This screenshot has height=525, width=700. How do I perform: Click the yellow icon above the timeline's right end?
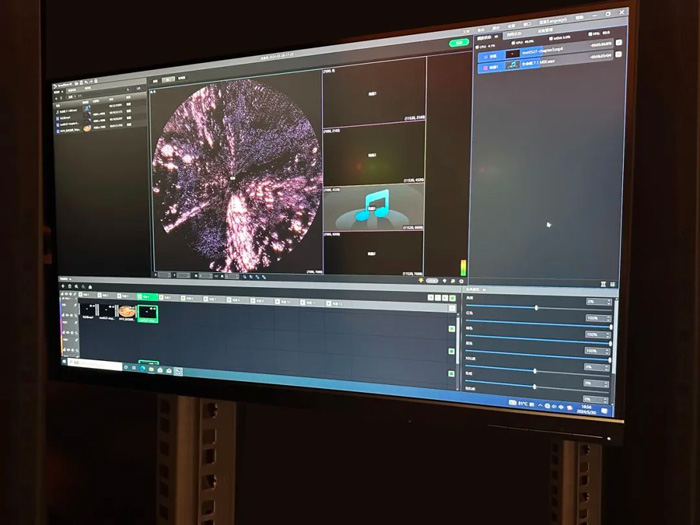422,282
